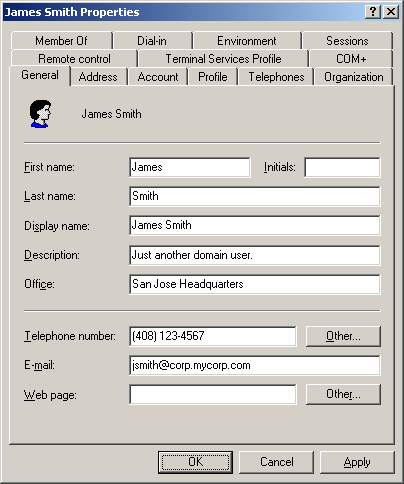Click the question mark help button
The height and width of the screenshot is (484, 404).
373,12
